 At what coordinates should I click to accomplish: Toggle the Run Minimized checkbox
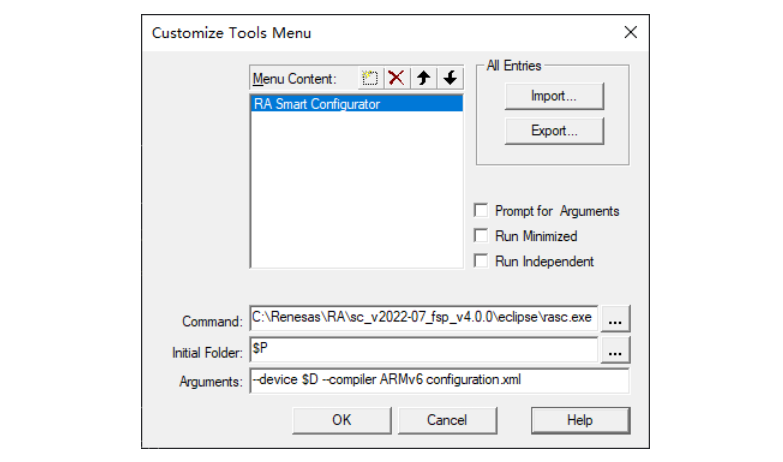(483, 236)
